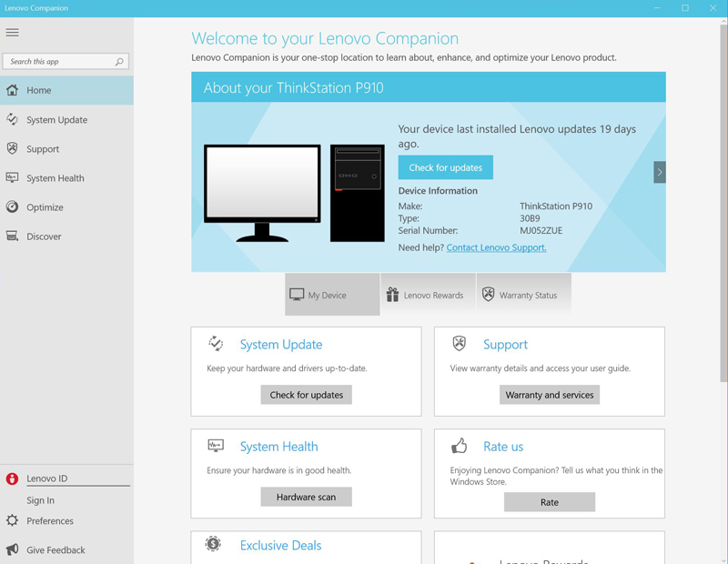Click the Exclusive Deals card heading

coord(280,546)
